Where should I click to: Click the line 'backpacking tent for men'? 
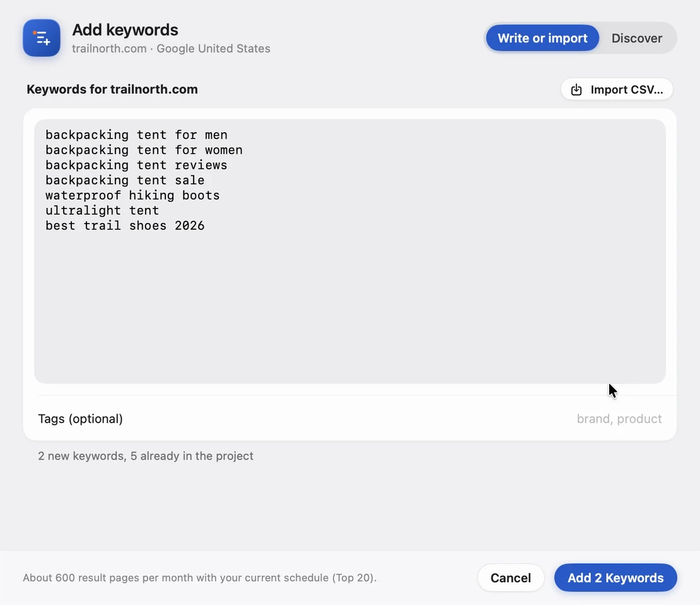[x=136, y=135]
